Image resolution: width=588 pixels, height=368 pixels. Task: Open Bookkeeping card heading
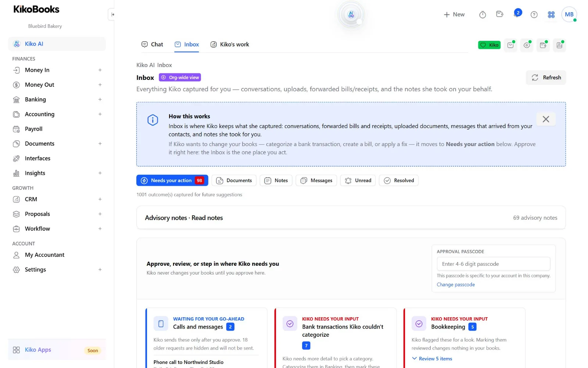pos(448,327)
